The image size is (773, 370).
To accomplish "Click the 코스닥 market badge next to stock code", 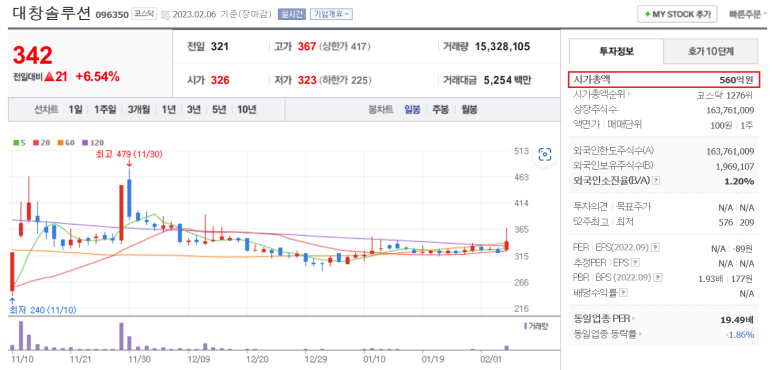I will [144, 14].
